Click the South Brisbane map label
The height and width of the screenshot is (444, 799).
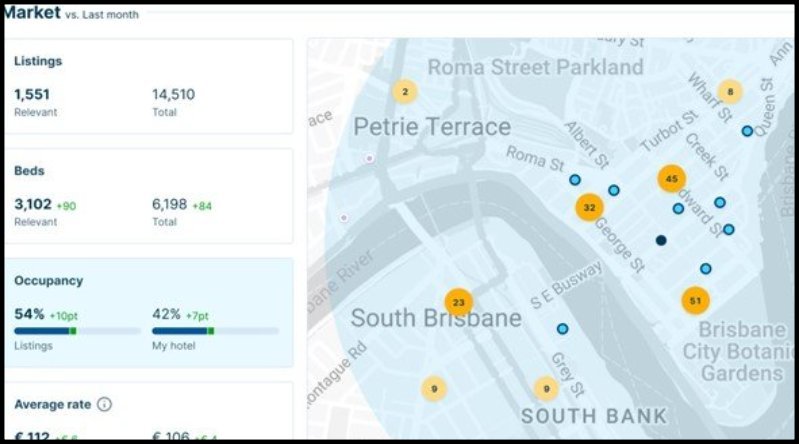click(x=436, y=318)
